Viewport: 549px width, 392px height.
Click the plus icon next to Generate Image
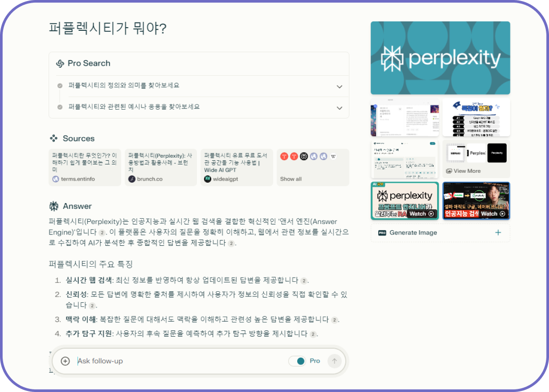coord(498,233)
